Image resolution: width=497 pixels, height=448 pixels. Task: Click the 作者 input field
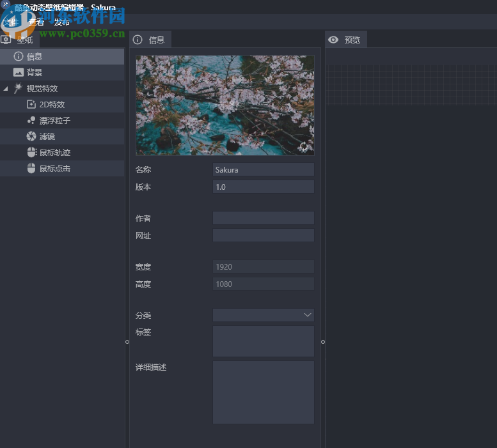click(x=264, y=218)
